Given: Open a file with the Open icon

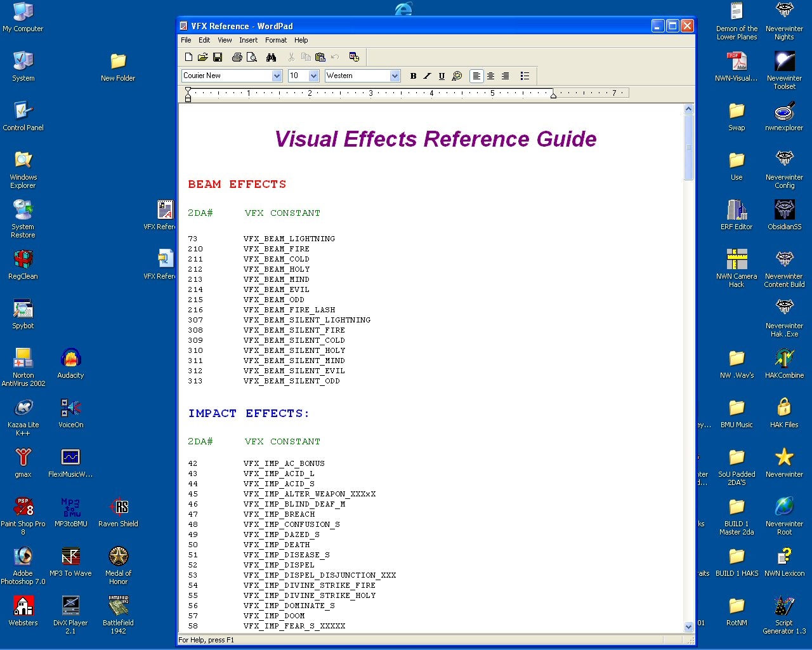Looking at the screenshot, I should click(202, 57).
